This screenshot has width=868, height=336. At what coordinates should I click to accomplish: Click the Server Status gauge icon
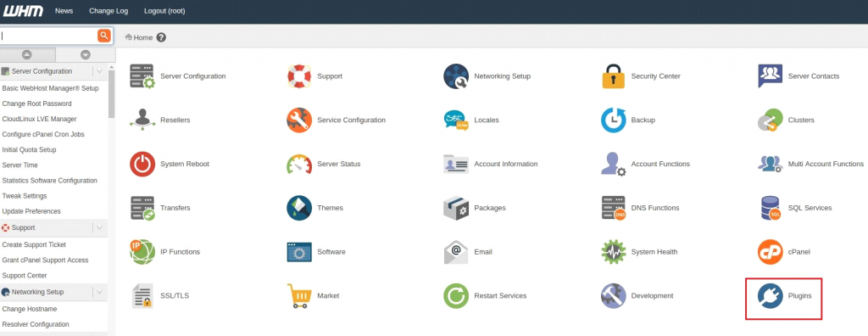(x=299, y=164)
